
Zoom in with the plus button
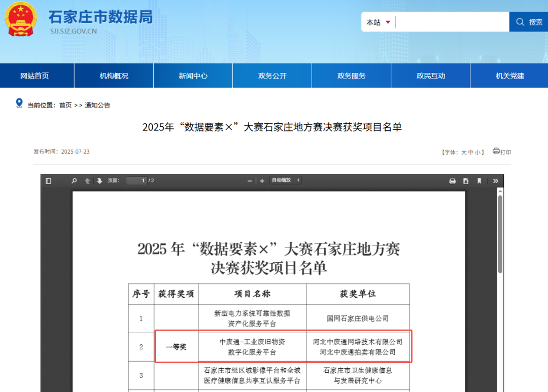click(262, 181)
